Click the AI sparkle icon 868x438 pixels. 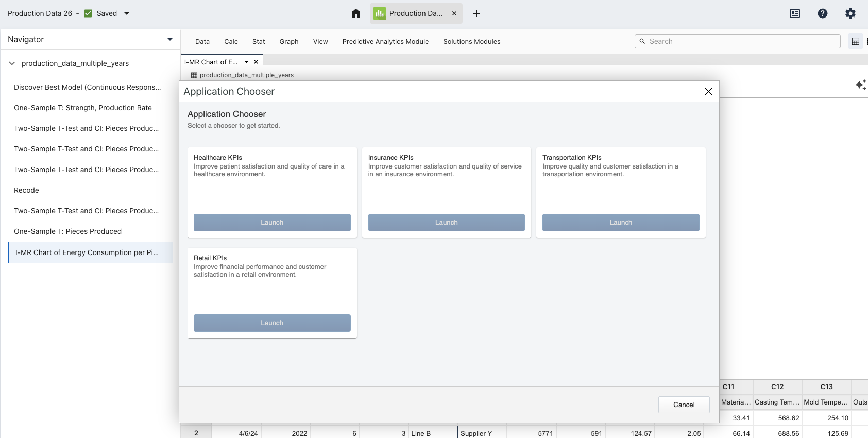coord(861,85)
